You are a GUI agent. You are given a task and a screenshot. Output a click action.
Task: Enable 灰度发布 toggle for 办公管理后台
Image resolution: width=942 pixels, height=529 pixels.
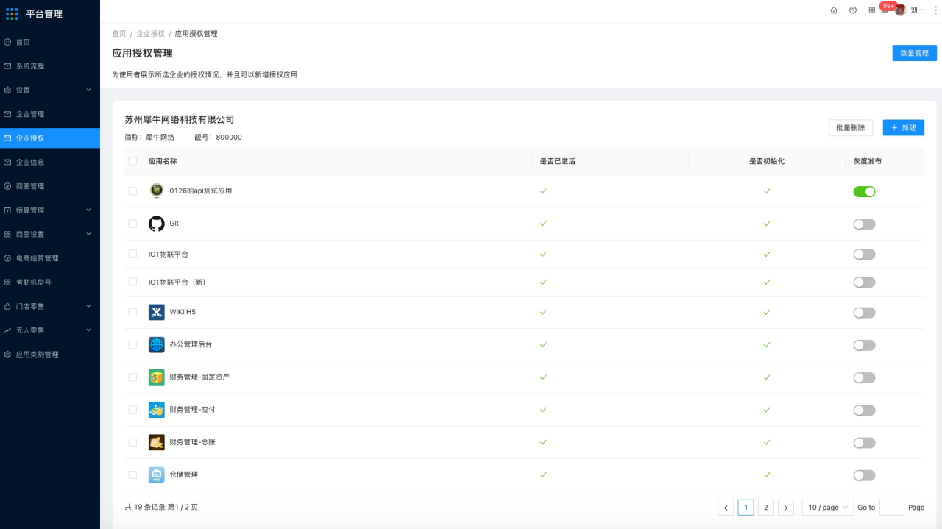click(864, 345)
